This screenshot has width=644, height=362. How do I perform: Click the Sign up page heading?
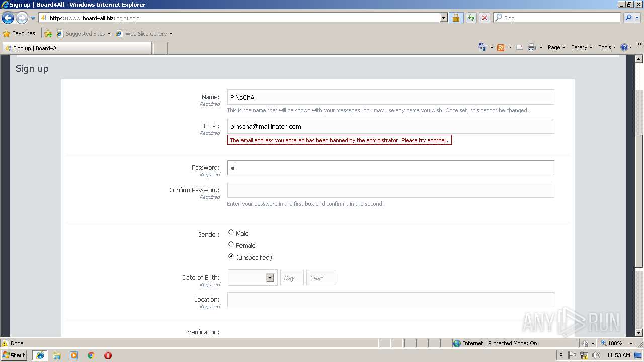click(x=32, y=68)
